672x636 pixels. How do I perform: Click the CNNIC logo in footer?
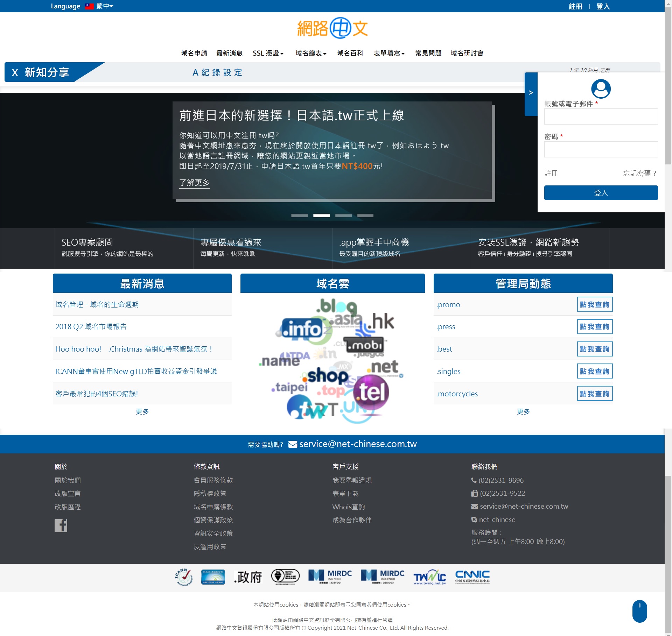pos(472,576)
